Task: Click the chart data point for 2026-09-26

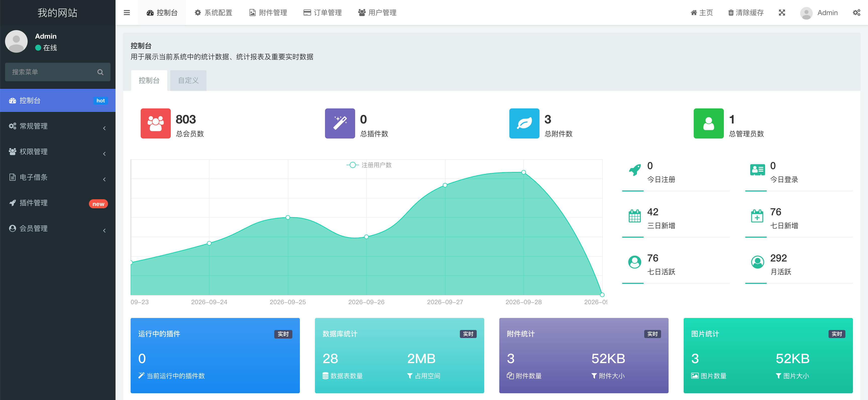Action: click(x=366, y=237)
